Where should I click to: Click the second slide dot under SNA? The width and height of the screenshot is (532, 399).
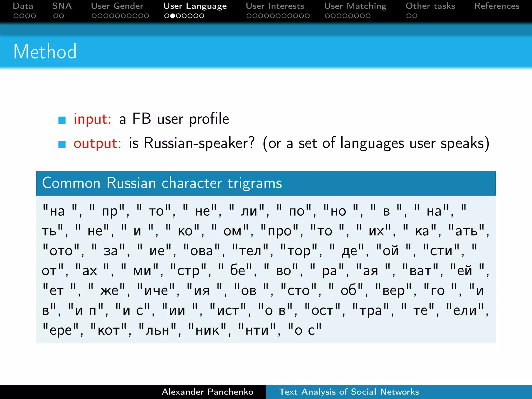(x=62, y=16)
